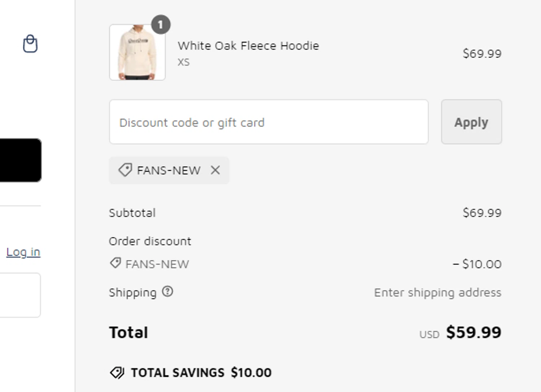The image size is (541, 392).
Task: Click the partially visible input box below Log in
Action: pos(20,295)
